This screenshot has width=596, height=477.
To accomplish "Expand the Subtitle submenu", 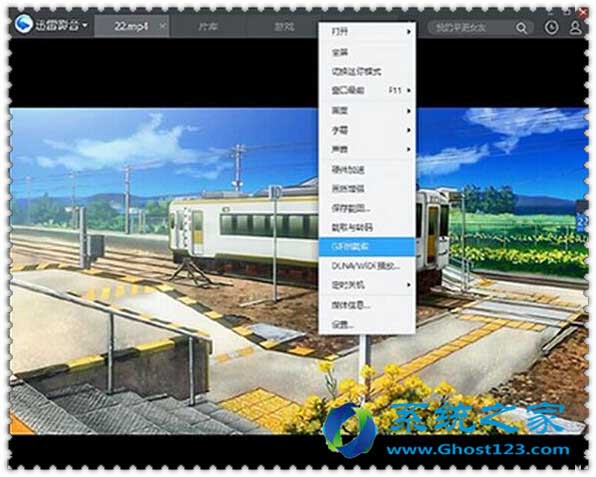I will [x=367, y=130].
